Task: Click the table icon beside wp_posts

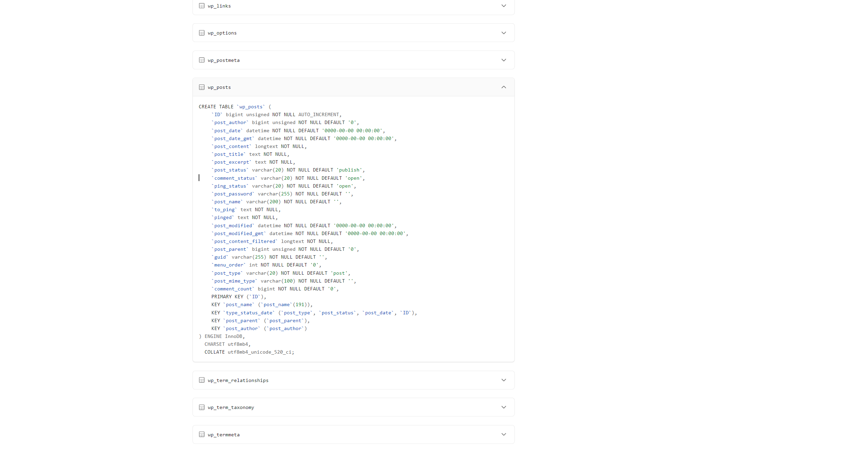Action: [x=202, y=87]
